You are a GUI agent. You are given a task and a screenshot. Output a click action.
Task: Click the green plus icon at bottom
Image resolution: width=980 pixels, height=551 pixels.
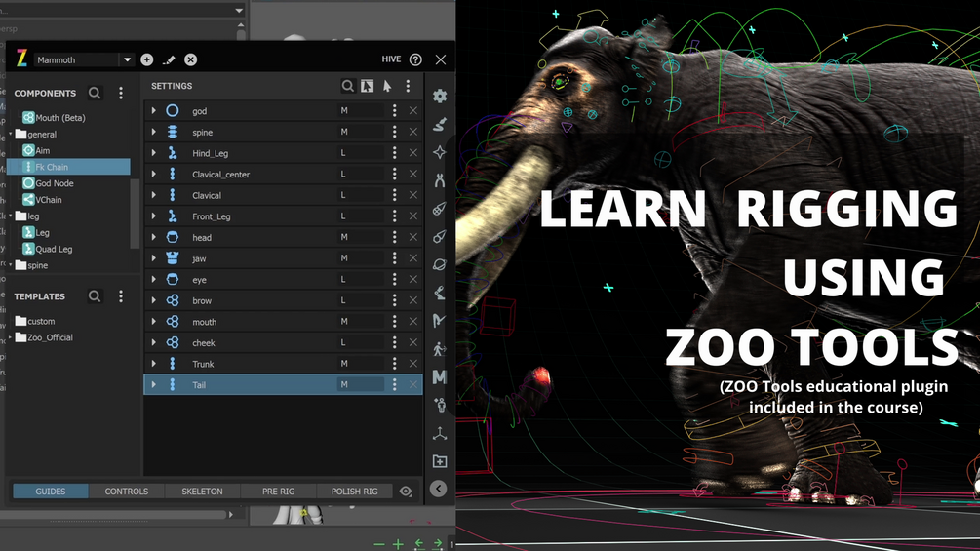coord(398,544)
